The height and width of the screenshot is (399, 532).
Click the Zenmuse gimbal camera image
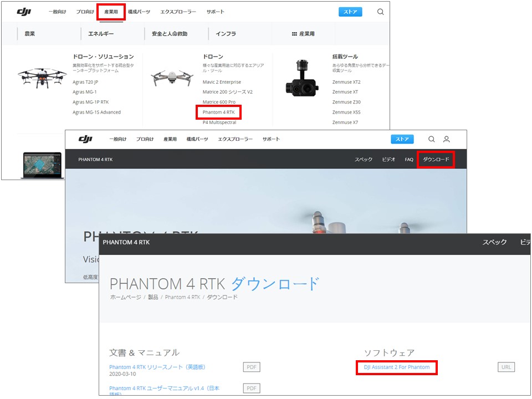point(301,78)
